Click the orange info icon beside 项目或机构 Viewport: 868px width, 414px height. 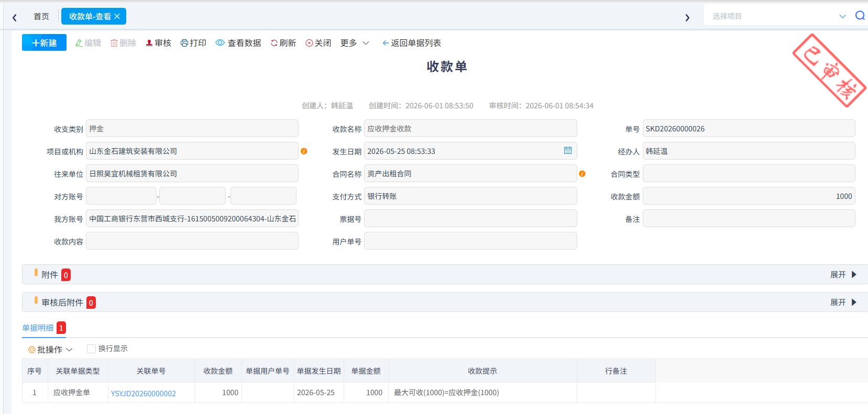coord(304,151)
